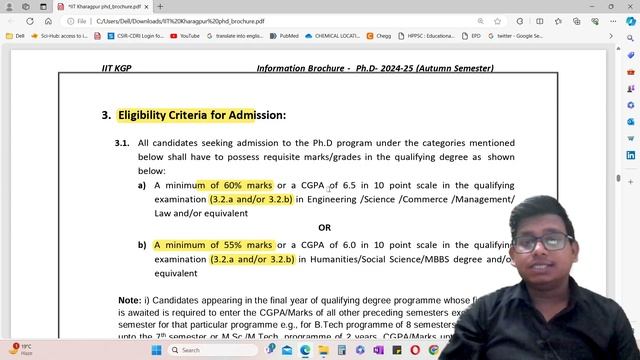Open the Settings and more ellipsis menu
Image resolution: width=640 pixels, height=360 pixels.
[613, 21]
